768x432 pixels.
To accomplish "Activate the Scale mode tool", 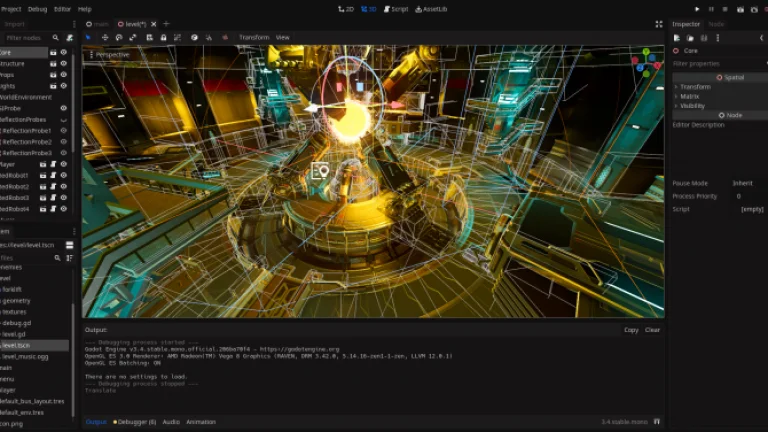I will coord(133,37).
